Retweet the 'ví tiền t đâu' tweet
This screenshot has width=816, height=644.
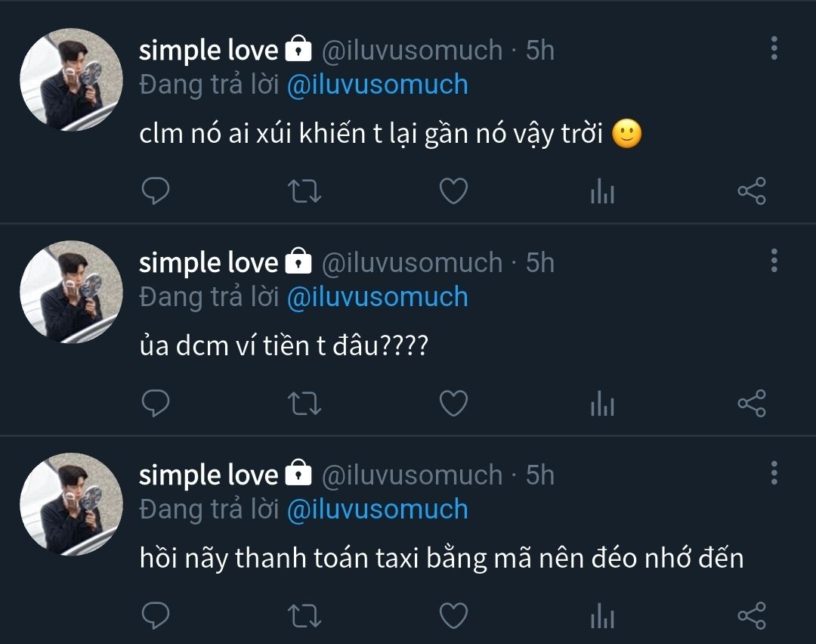[306, 404]
